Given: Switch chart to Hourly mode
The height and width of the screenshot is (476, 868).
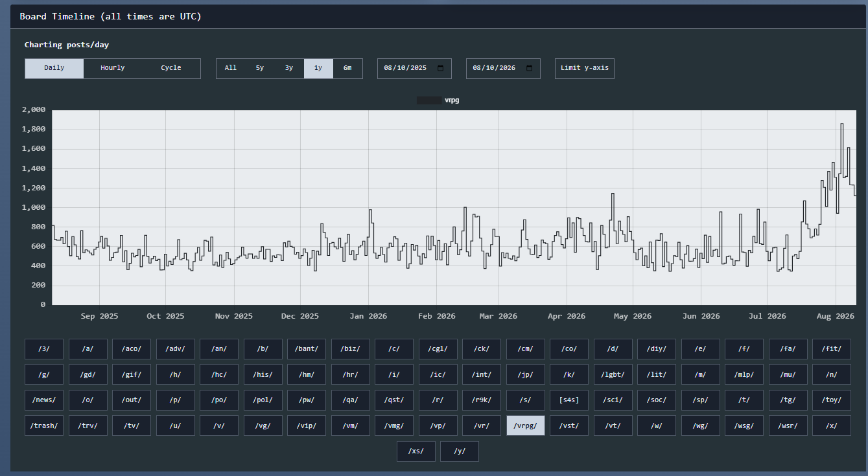Looking at the screenshot, I should 113,68.
